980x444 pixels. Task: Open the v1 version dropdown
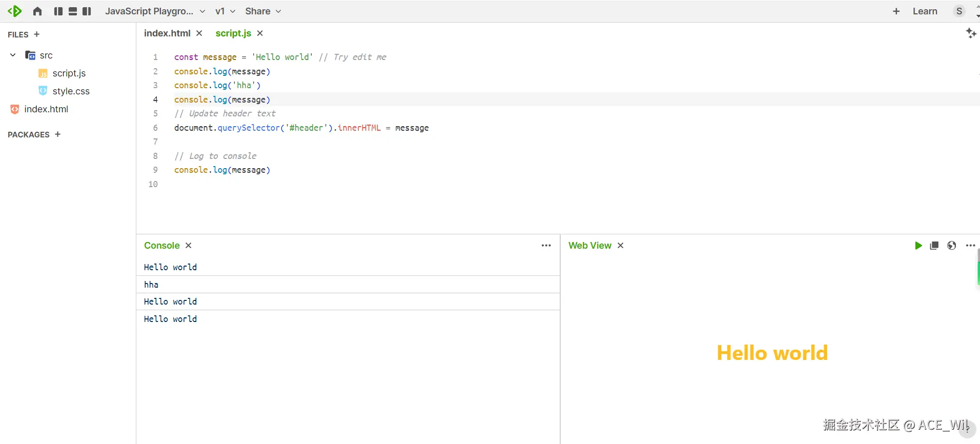click(225, 11)
